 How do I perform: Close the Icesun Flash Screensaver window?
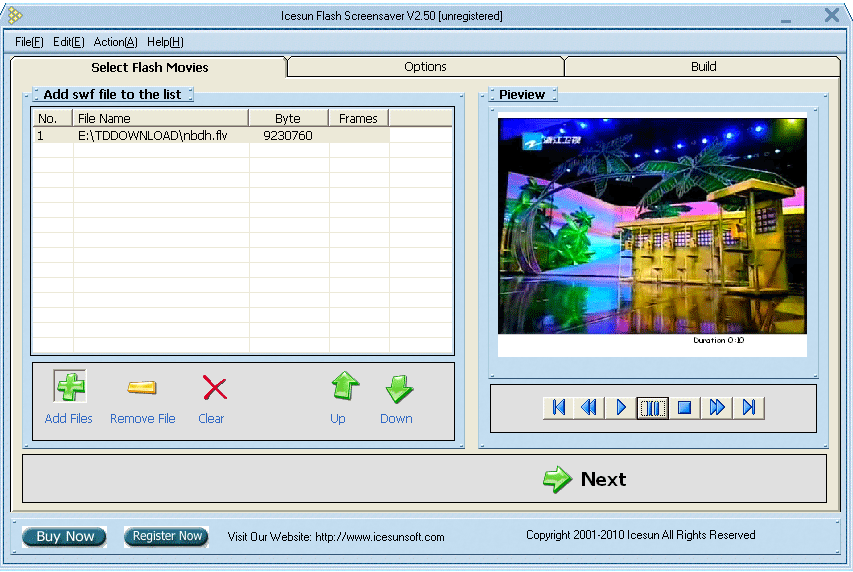click(832, 15)
